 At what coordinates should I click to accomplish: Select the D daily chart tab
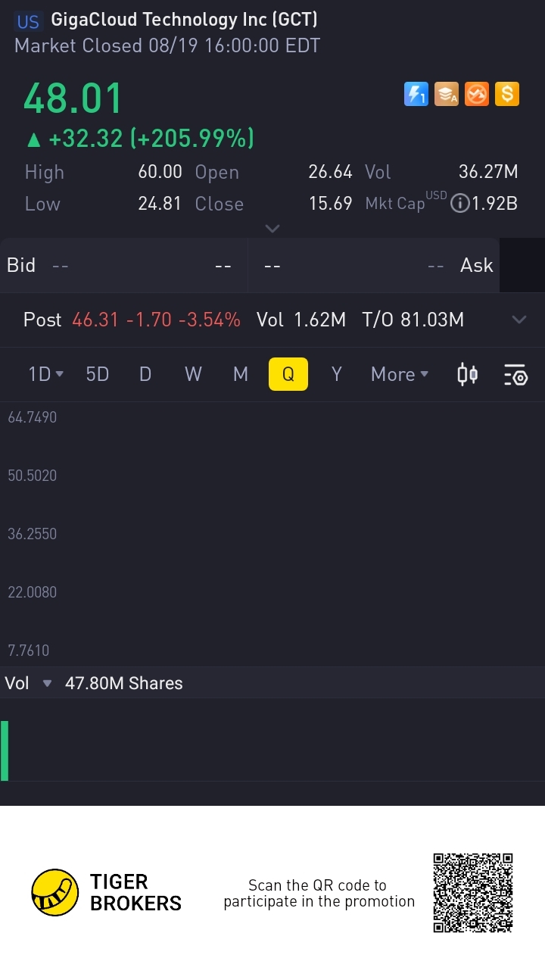point(145,374)
